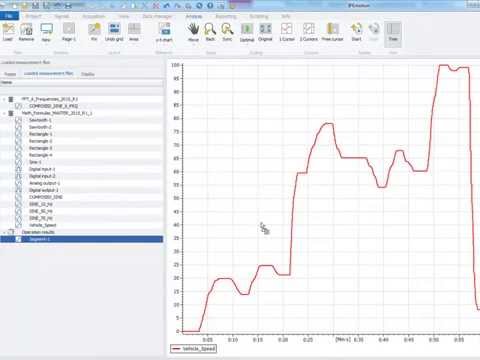The width and height of the screenshot is (480, 360).
Task: Switch to the Pages panel tab
Action: pyautogui.click(x=10, y=74)
